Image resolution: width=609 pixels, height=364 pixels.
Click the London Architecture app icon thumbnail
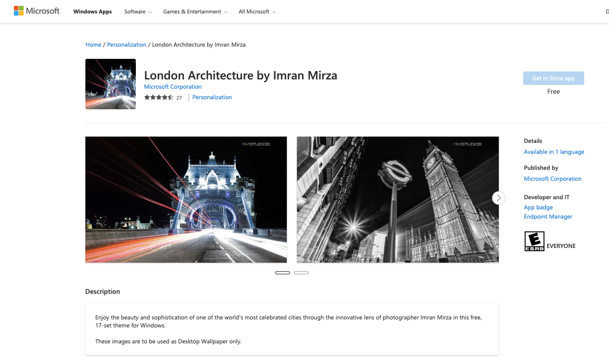111,84
